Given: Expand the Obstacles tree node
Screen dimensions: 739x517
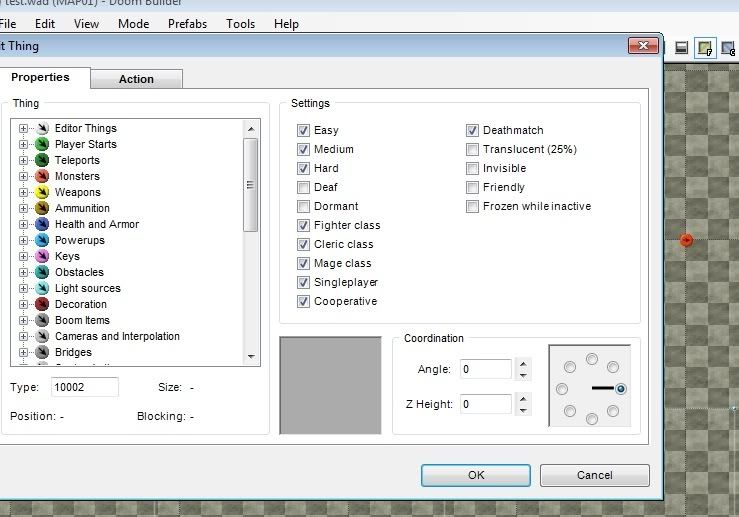Looking at the screenshot, I should click(23, 272).
